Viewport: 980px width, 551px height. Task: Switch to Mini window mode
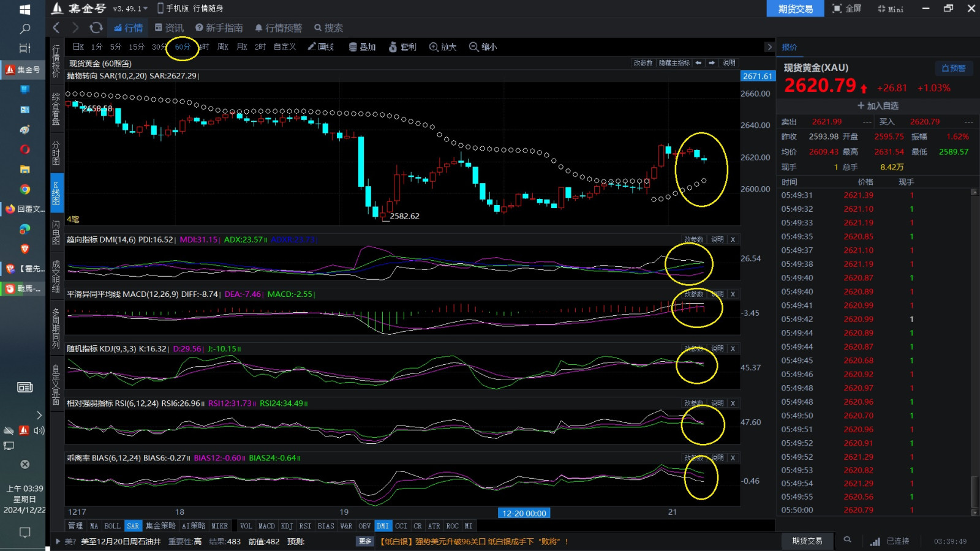(x=891, y=9)
